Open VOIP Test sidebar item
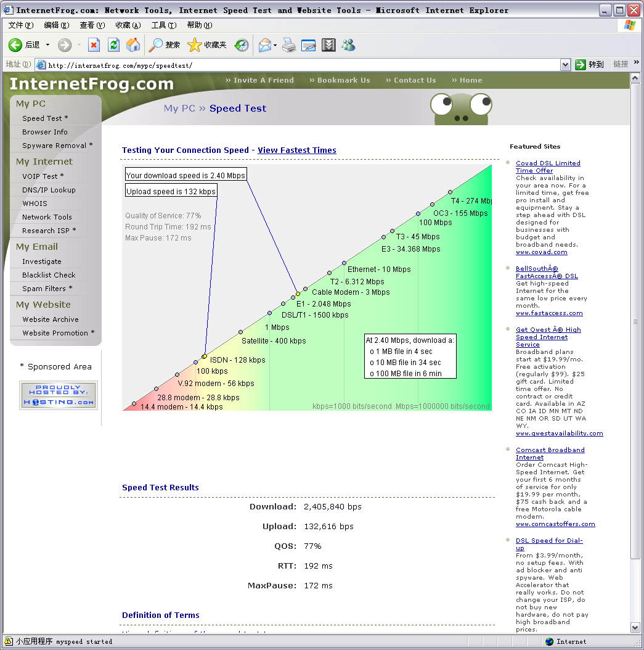This screenshot has height=650, width=644. (x=43, y=176)
